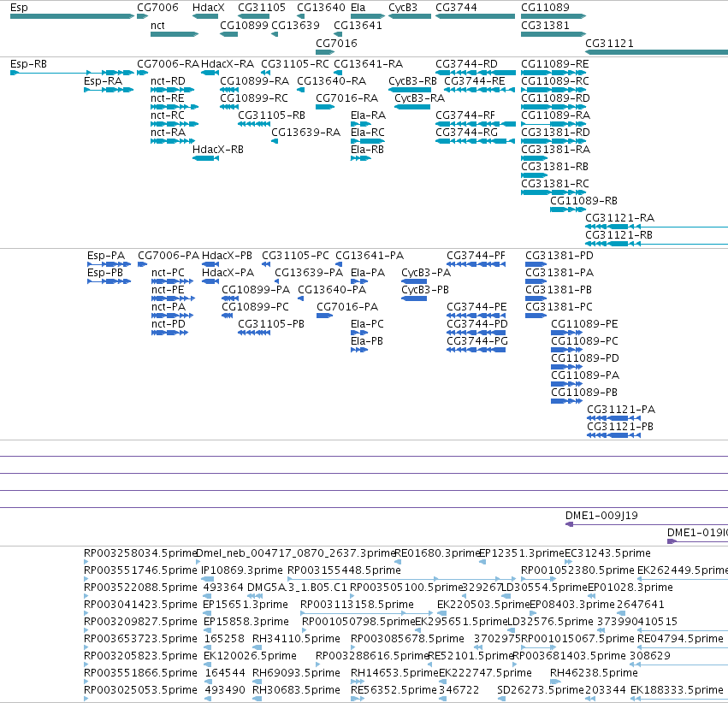Click the Esp-PA protein feature

(109, 264)
